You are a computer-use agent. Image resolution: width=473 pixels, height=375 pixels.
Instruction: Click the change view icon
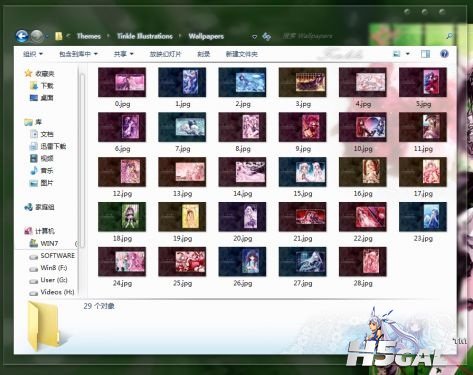tap(397, 54)
